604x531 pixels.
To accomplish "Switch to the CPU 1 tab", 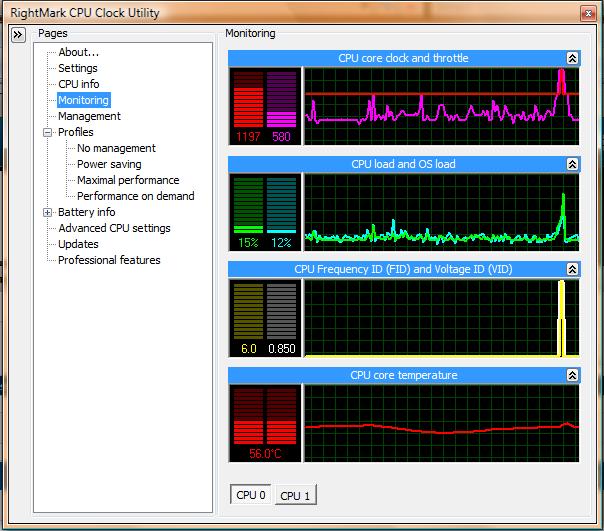I will pos(295,496).
